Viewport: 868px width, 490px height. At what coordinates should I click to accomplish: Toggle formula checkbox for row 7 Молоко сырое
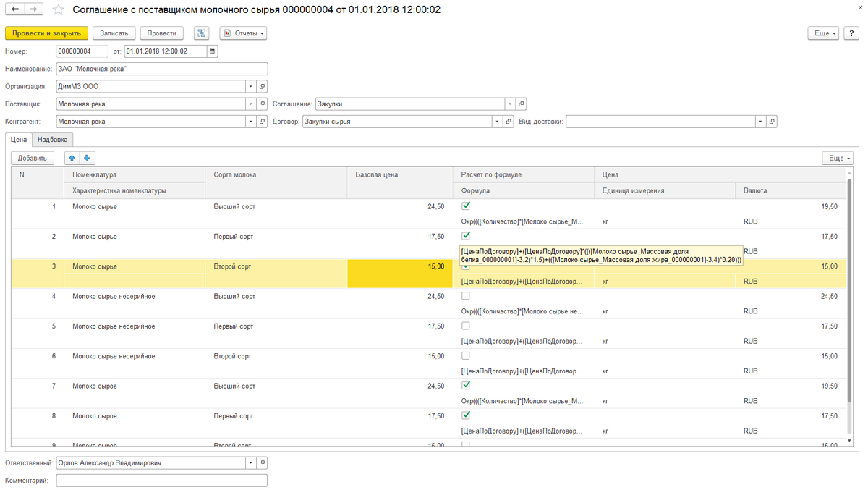466,385
